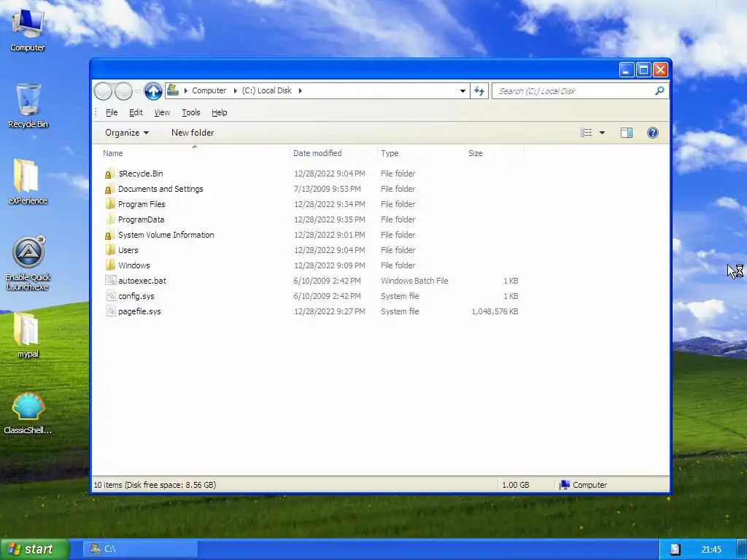Click the address bar drive icon
The image size is (747, 560).
[173, 90]
